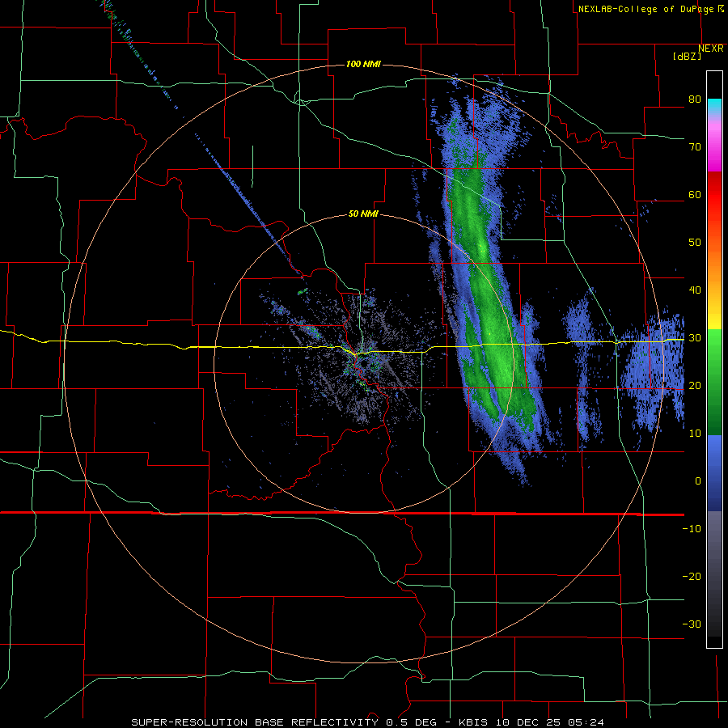
Task: Click the 50 dBZ scale value
Action: pos(695,243)
